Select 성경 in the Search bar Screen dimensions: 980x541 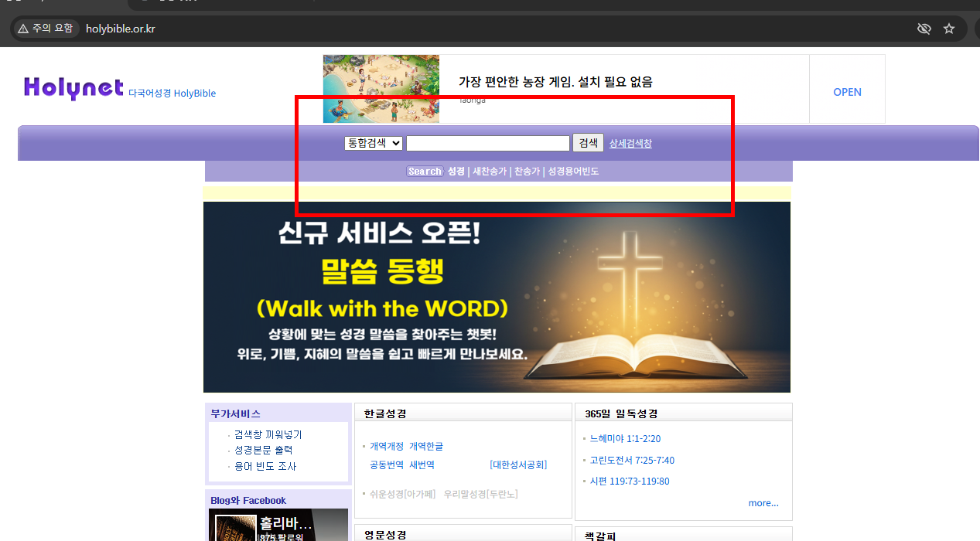tap(454, 171)
